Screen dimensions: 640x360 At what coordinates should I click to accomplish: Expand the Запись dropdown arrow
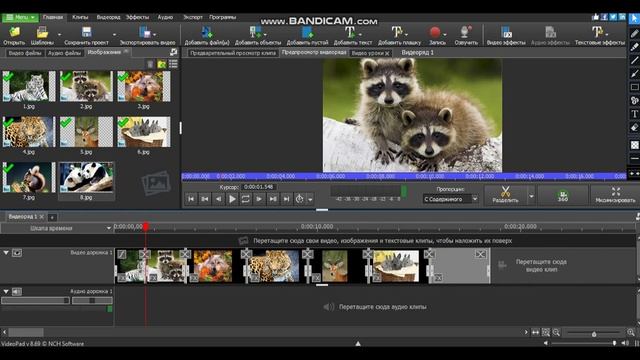coord(445,35)
